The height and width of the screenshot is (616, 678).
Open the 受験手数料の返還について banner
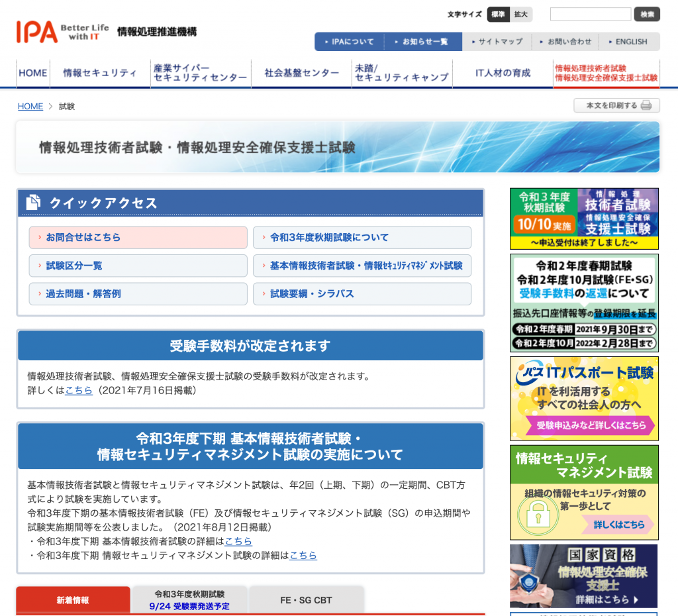(x=584, y=303)
